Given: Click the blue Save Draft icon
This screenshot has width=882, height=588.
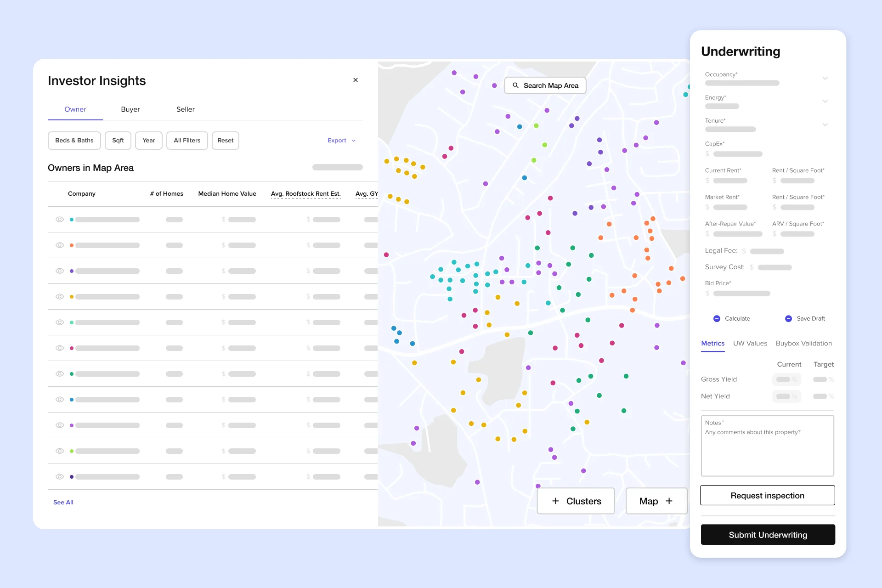Looking at the screenshot, I should tap(788, 319).
